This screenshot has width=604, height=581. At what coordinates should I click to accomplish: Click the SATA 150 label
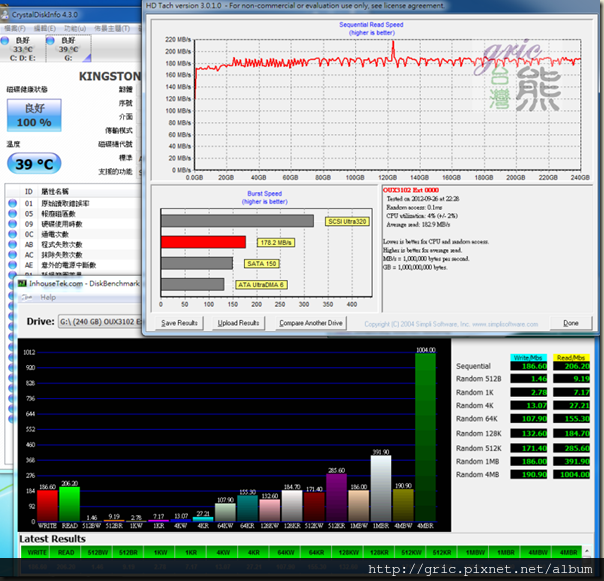click(262, 264)
